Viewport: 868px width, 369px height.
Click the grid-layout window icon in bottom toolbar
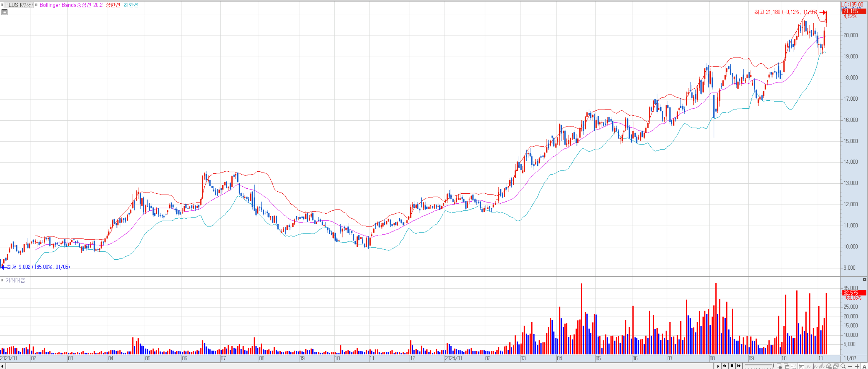click(779, 367)
